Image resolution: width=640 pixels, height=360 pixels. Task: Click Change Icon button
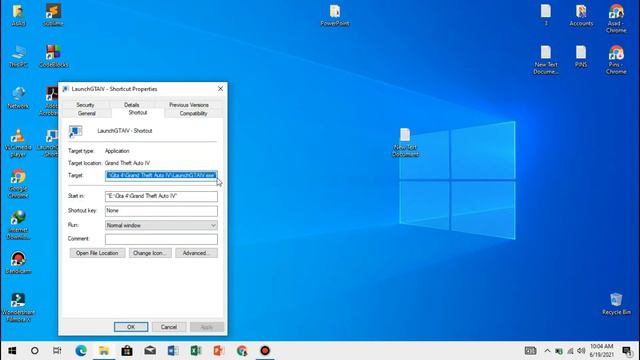pyautogui.click(x=150, y=253)
